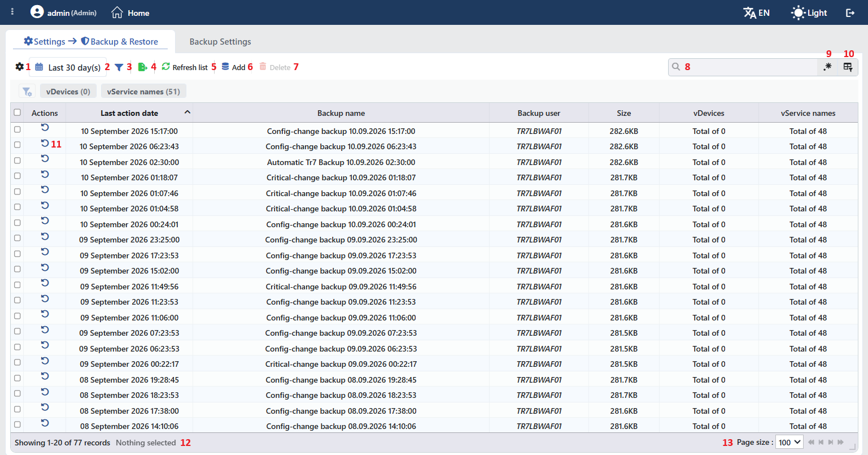The width and height of the screenshot is (868, 455).
Task: Open the table column settings icon
Action: tap(848, 67)
